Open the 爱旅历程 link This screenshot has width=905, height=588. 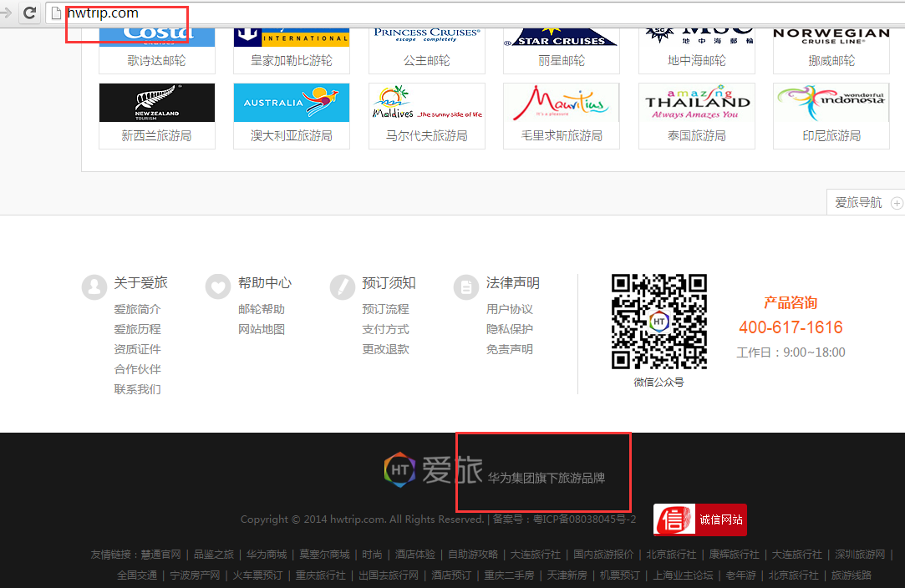(x=137, y=329)
